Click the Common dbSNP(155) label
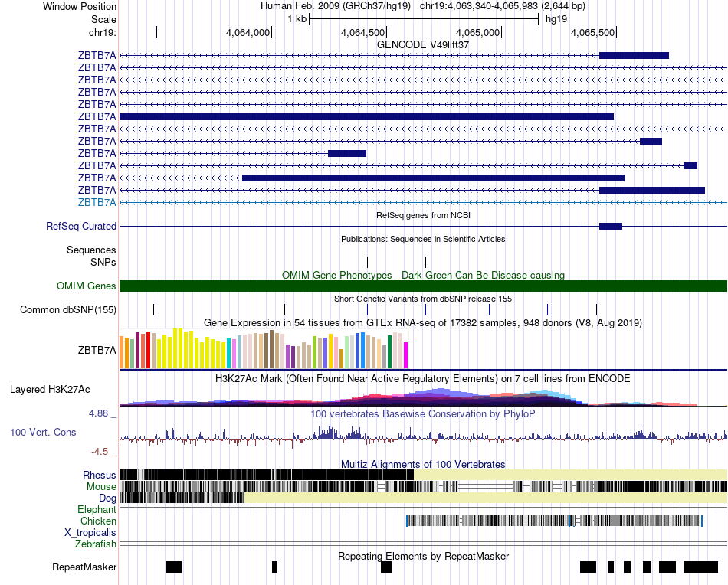The image size is (728, 585). point(67,309)
